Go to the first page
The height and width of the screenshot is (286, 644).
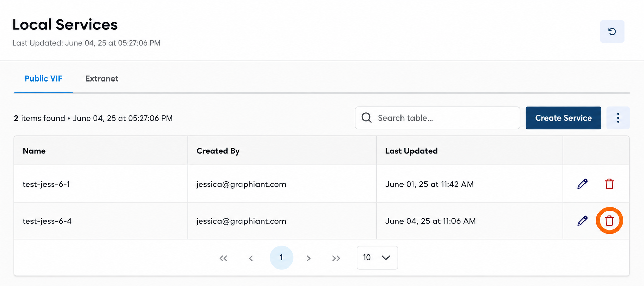223,258
